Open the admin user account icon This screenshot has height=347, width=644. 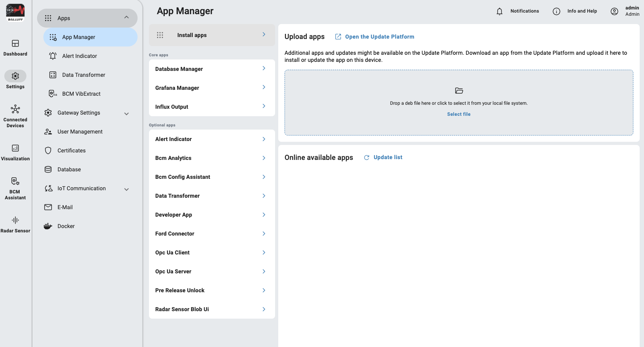point(614,11)
